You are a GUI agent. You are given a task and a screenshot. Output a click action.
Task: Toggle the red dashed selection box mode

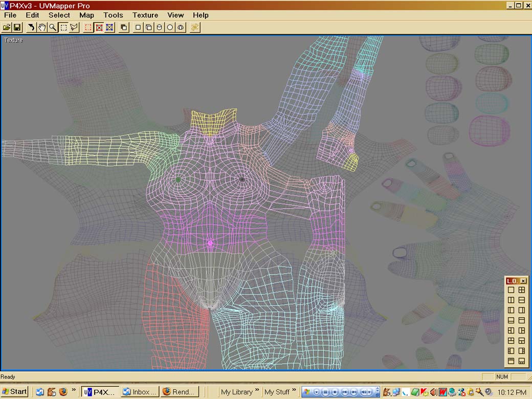coord(88,27)
